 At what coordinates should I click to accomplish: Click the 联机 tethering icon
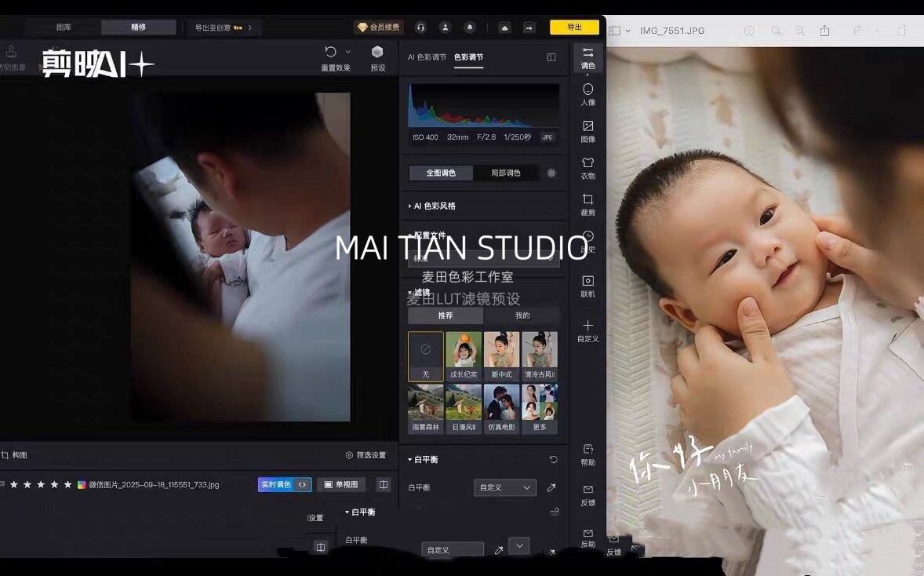[x=588, y=286]
